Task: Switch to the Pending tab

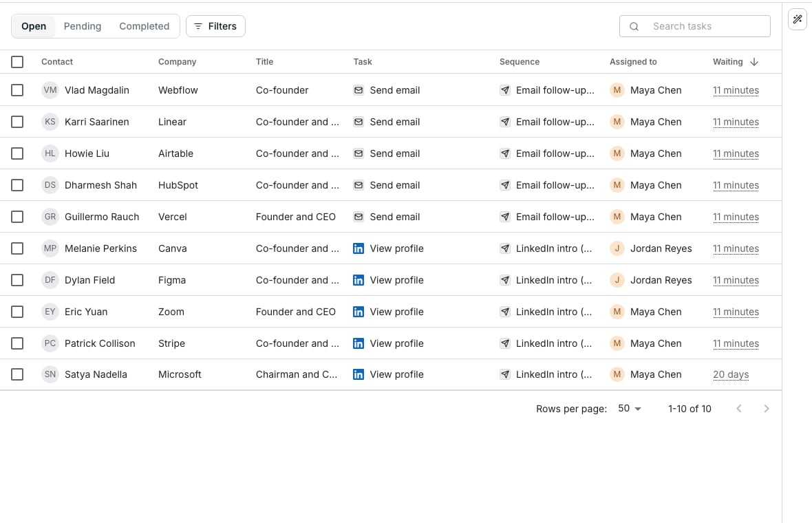Action: [83, 26]
